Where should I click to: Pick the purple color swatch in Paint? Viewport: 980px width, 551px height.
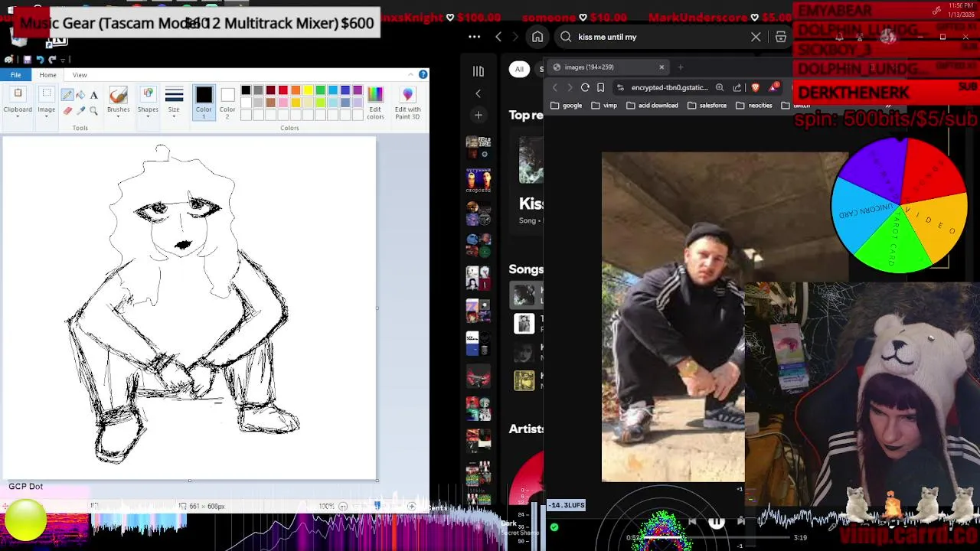(358, 90)
